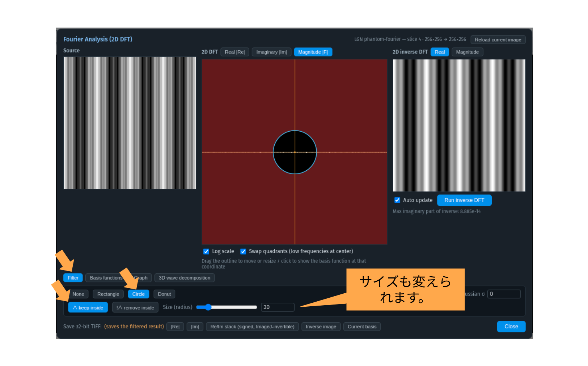Save the |Re| 32-bit TIFF
The image size is (588, 366).
pyautogui.click(x=175, y=327)
